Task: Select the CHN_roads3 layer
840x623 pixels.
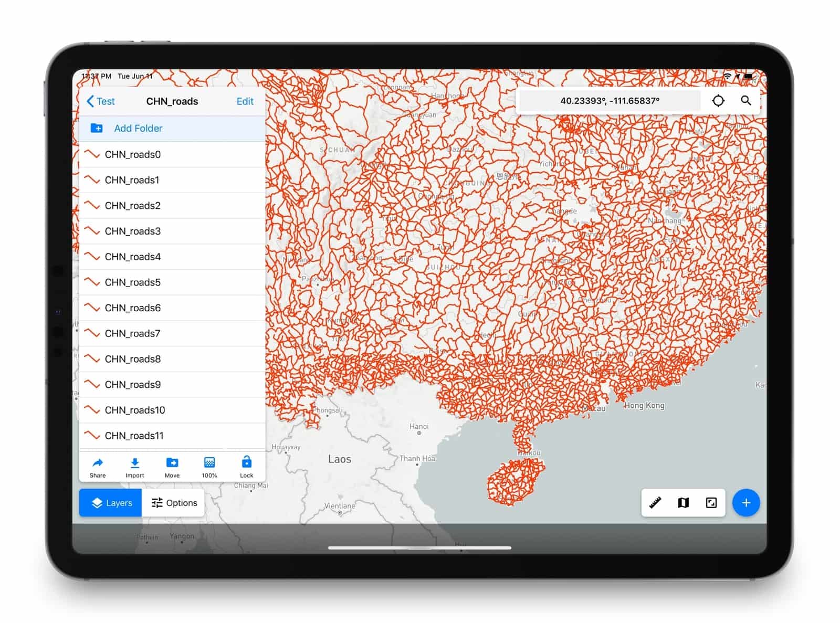Action: click(133, 231)
